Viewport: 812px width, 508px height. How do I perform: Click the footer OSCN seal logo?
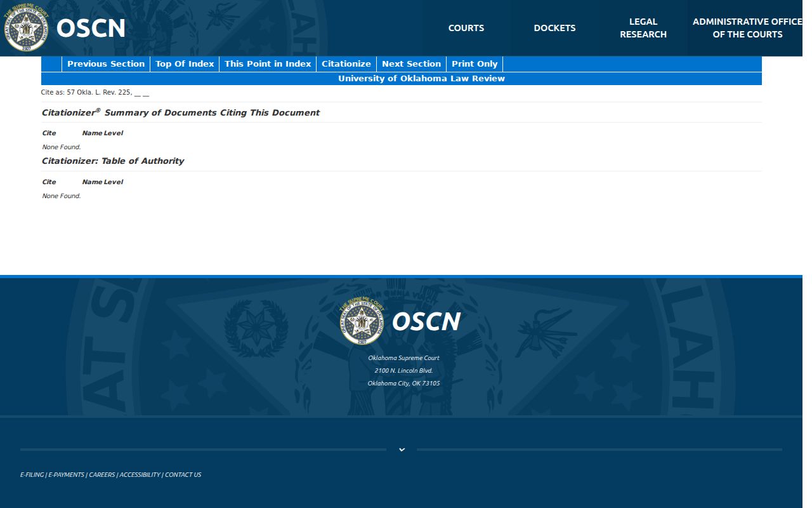(x=362, y=322)
